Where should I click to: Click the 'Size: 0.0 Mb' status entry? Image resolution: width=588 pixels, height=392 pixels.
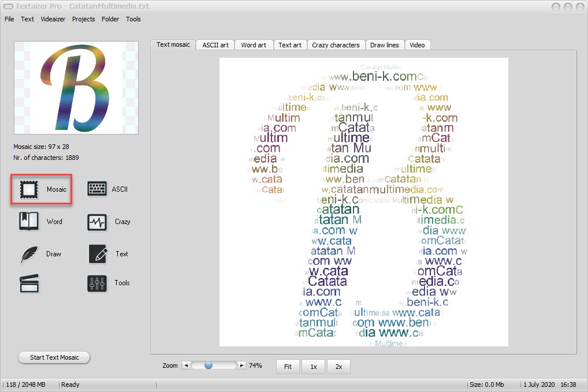point(487,384)
